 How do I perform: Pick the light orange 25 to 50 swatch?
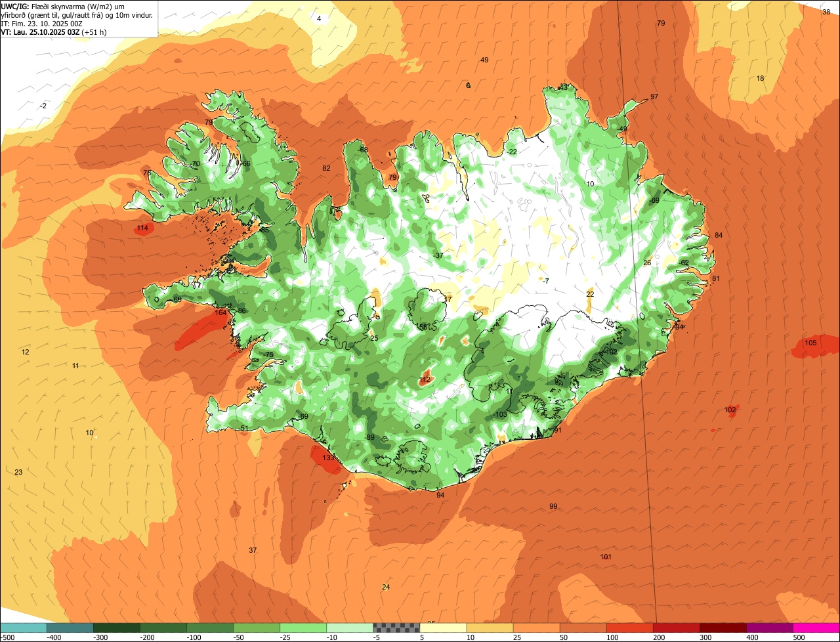point(536,628)
